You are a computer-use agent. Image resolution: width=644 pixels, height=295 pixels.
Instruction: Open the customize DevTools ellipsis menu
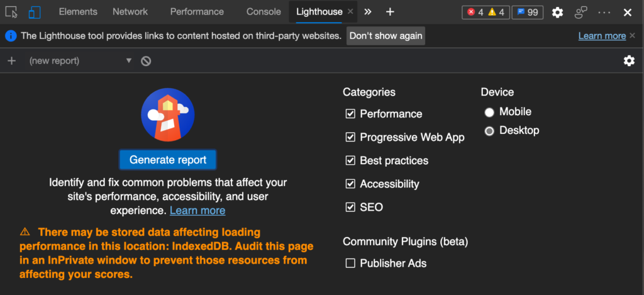[604, 13]
